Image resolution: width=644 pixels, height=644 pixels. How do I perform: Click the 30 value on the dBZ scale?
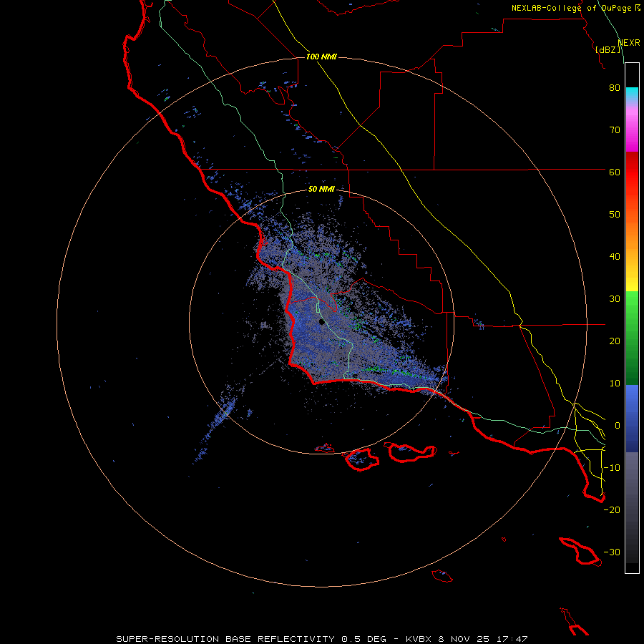pos(615,298)
